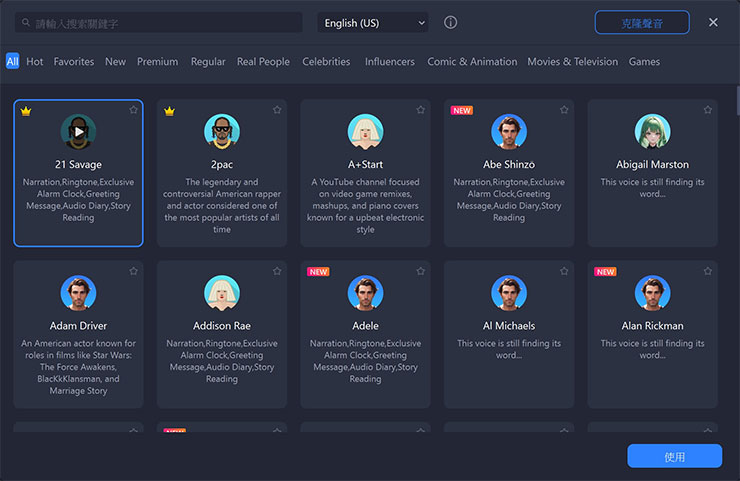
Task: Select the Hot category tab
Action: click(35, 62)
